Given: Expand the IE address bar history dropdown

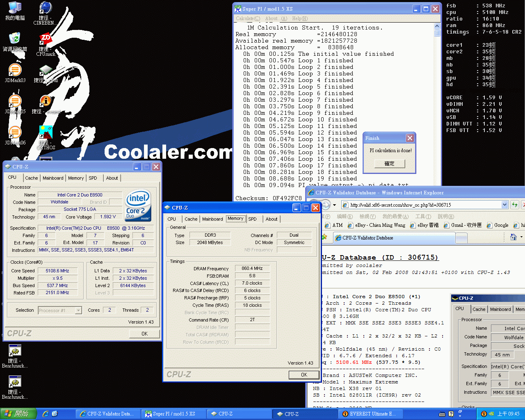Looking at the screenshot, I should 504,205.
